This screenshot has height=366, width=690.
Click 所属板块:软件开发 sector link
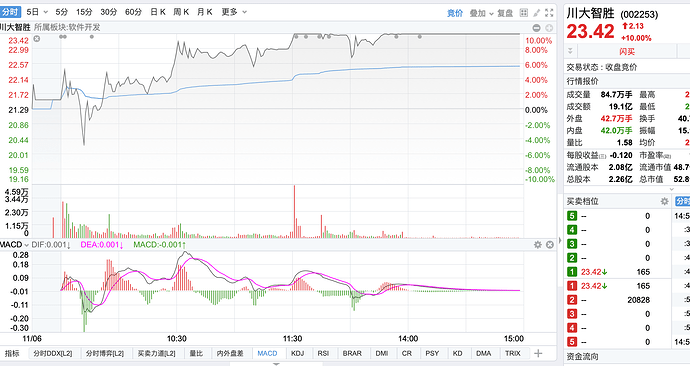pyautogui.click(x=67, y=27)
